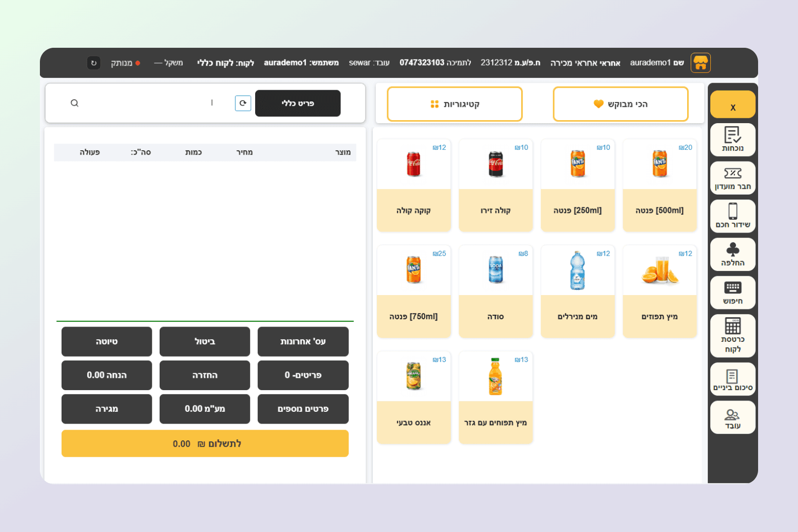Add סודה product to cart
798x532 pixels.
tap(496, 291)
